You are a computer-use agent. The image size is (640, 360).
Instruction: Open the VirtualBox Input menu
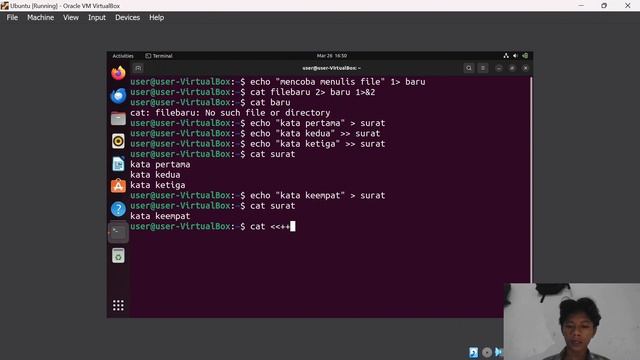pos(97,18)
